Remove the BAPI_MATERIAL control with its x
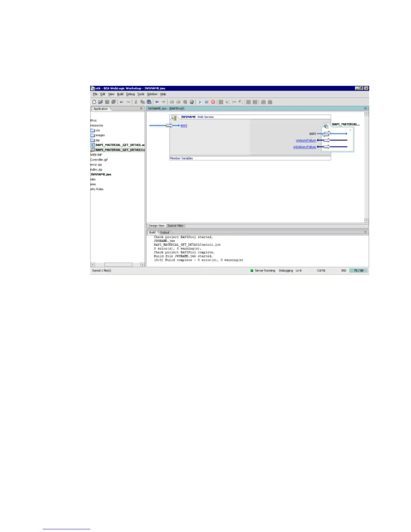Viewport: 411px width, 532px height. 350,130
